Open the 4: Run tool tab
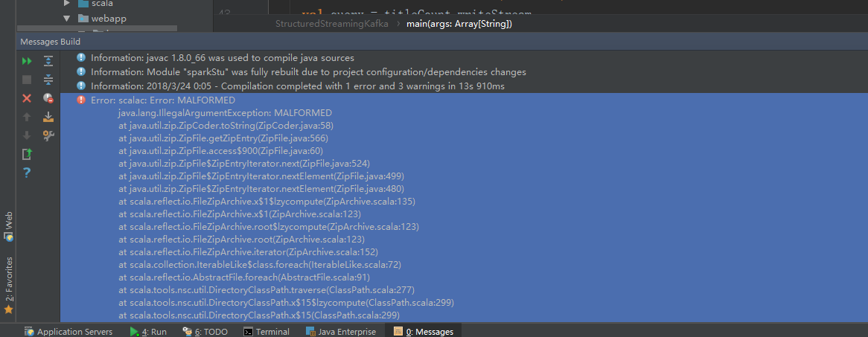868x337 pixels. coord(148,332)
